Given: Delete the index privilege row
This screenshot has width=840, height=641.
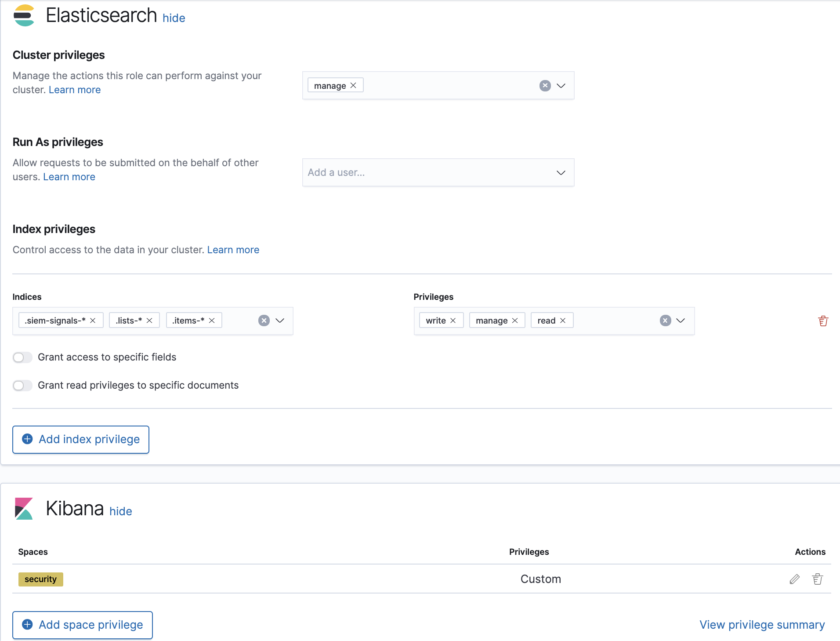Looking at the screenshot, I should click(823, 321).
